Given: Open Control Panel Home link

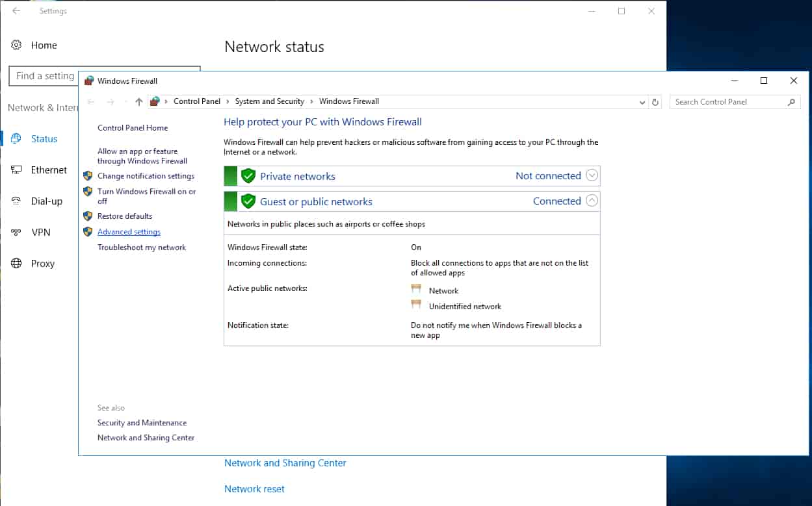Looking at the screenshot, I should pyautogui.click(x=133, y=128).
